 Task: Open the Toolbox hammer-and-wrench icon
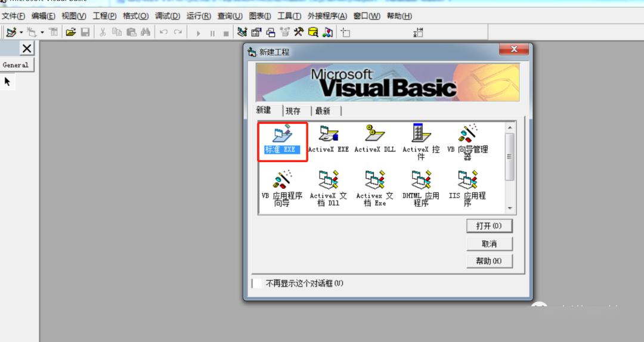[x=299, y=32]
